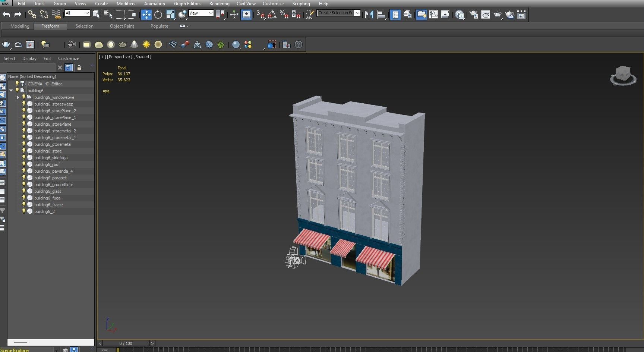
Task: Click Name (Sorted Descending) column header
Action: point(51,76)
